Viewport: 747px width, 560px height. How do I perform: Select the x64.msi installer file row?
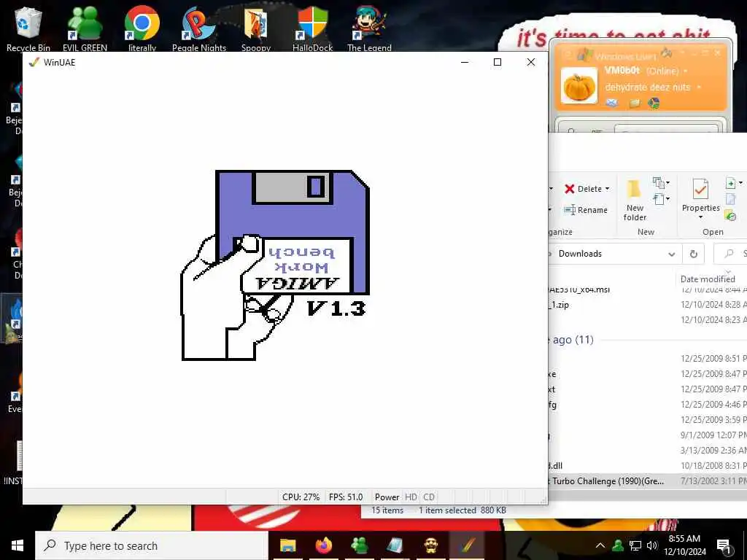[x=648, y=289]
